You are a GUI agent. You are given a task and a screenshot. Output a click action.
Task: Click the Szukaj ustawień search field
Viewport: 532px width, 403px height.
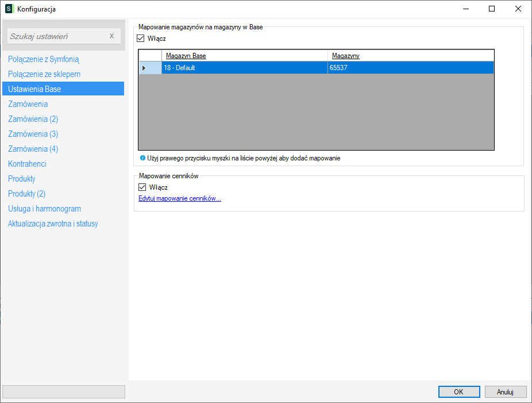tap(57, 36)
